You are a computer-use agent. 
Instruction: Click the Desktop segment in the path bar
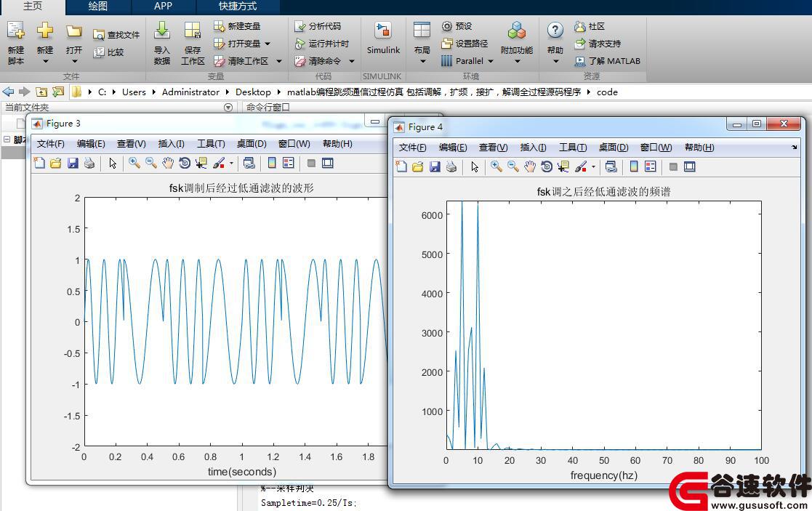[x=253, y=92]
